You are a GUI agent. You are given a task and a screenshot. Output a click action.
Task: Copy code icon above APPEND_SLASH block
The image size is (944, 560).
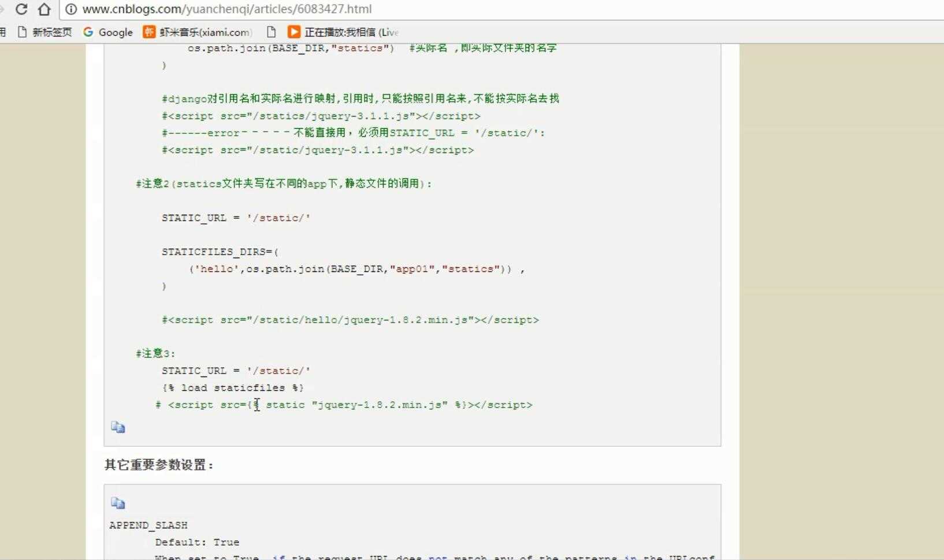118,503
